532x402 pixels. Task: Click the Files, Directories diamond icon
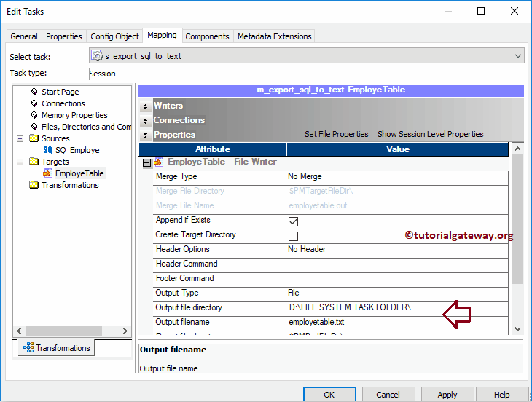pyautogui.click(x=34, y=127)
